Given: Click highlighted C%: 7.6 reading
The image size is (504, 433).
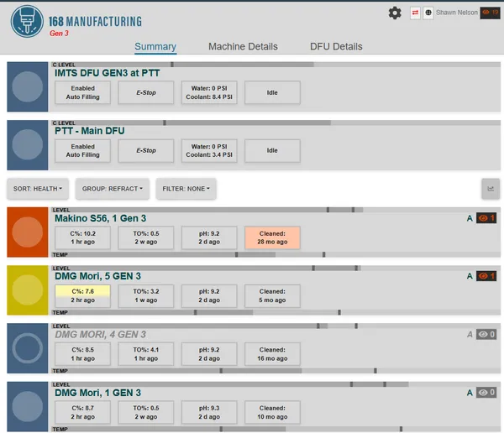Looking at the screenshot, I should point(82,296).
